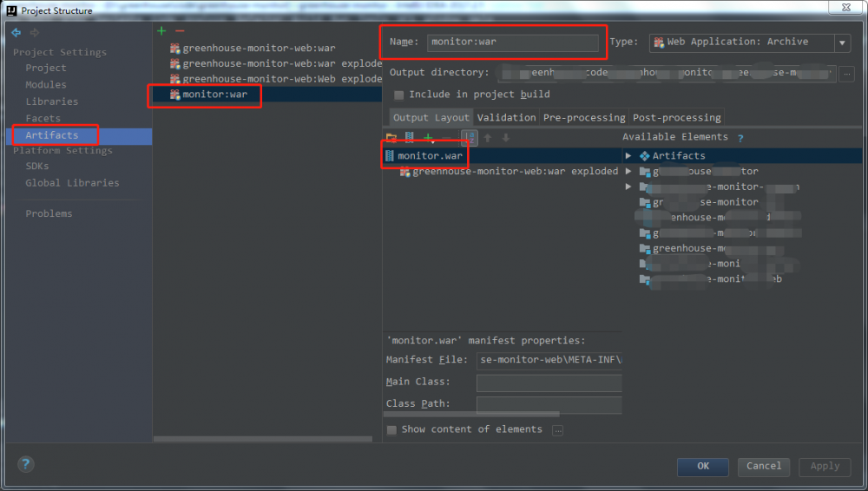
Task: Move selected layout element up
Action: (488, 137)
